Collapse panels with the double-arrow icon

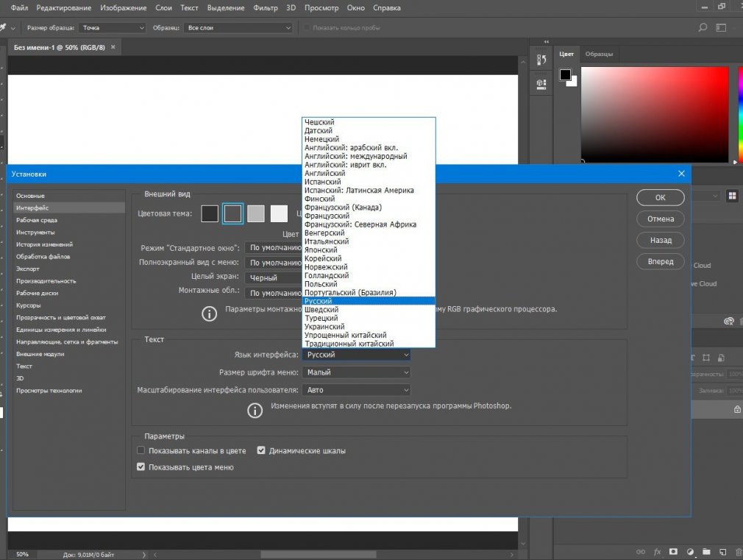(547, 42)
